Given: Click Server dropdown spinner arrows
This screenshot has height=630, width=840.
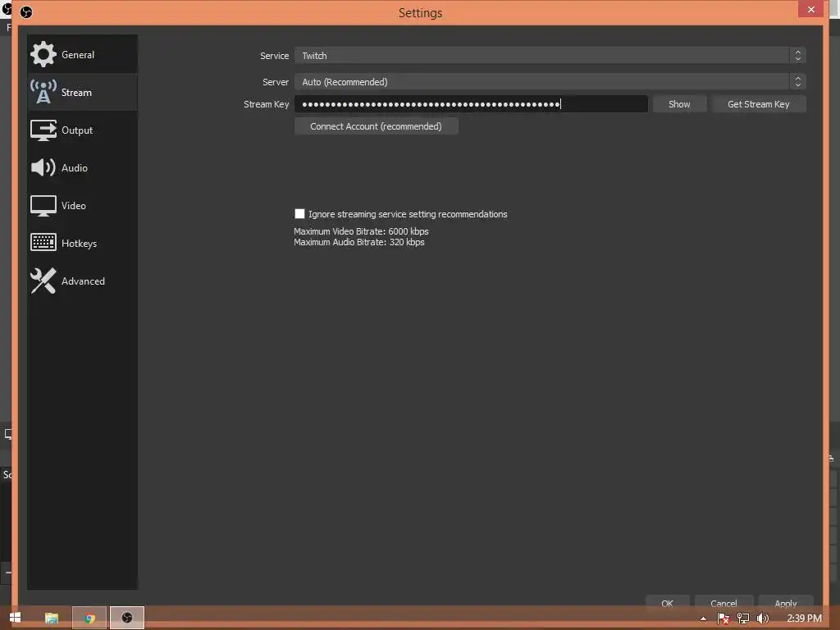Looking at the screenshot, I should pyautogui.click(x=797, y=81).
